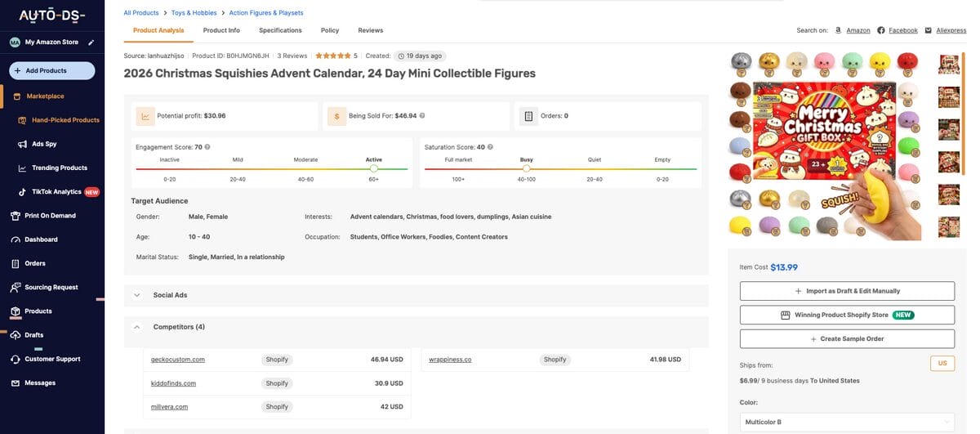Click the 46.94 USD competitor price
The image size is (980, 434).
(x=387, y=360)
